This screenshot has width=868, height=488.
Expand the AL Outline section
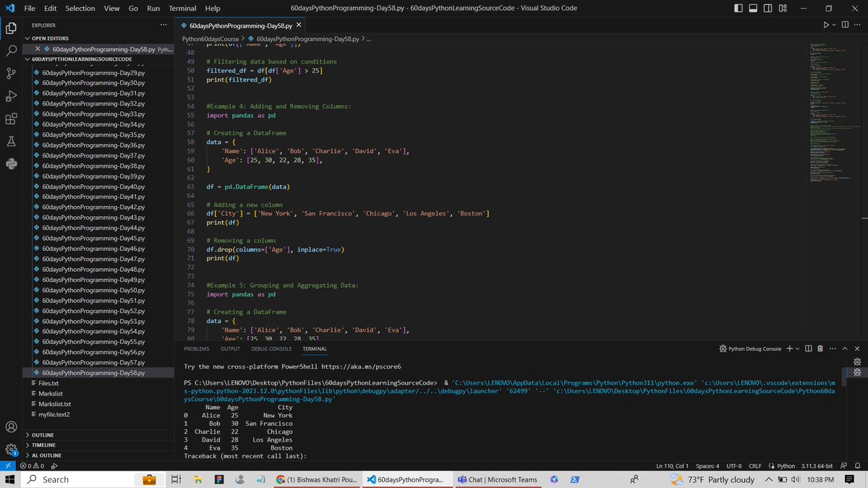pos(98,455)
